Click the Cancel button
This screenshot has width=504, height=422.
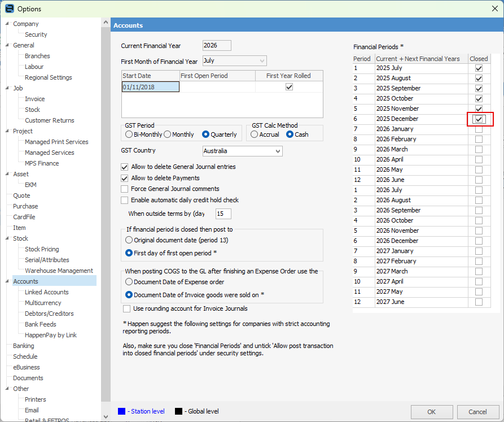477,412
